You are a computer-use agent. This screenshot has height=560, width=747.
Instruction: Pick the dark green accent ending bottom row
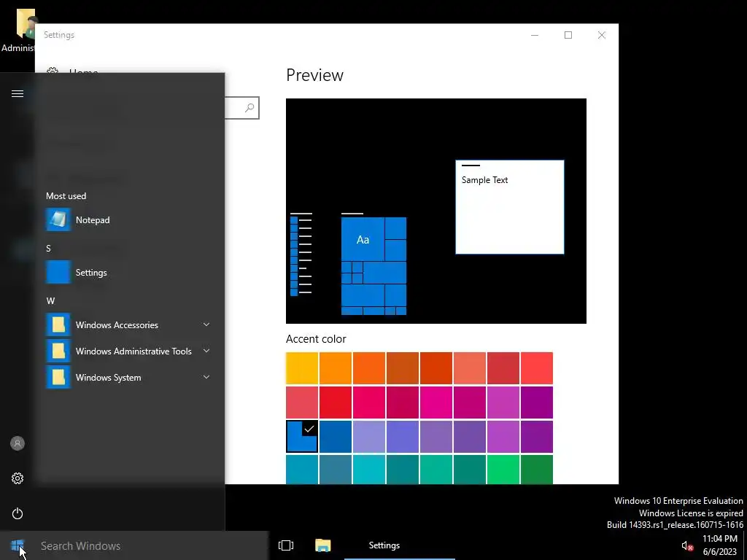[537, 470]
